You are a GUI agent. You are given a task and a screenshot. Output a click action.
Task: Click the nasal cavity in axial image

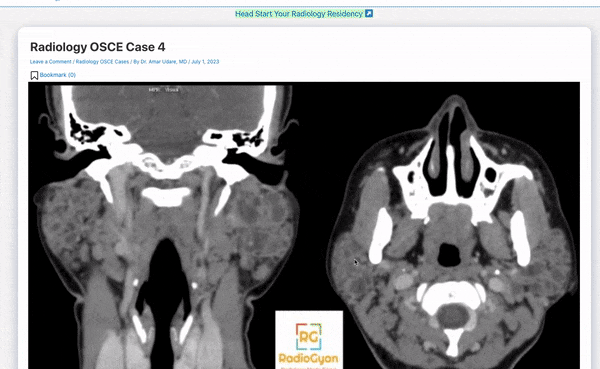pyautogui.click(x=452, y=153)
